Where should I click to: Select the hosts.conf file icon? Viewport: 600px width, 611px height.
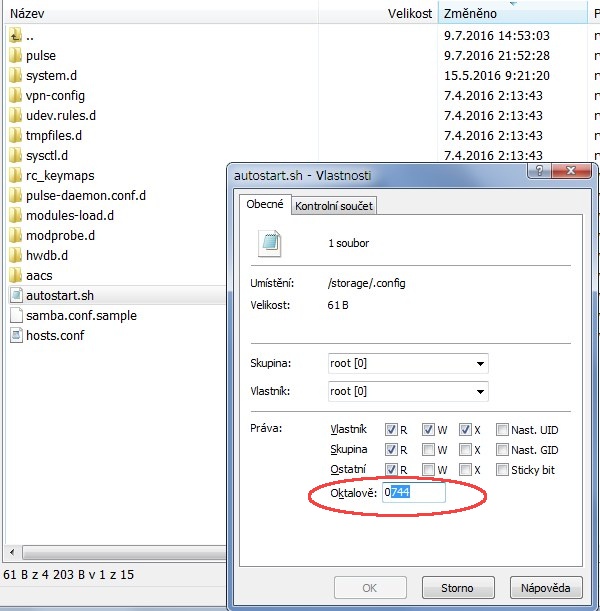click(x=15, y=335)
